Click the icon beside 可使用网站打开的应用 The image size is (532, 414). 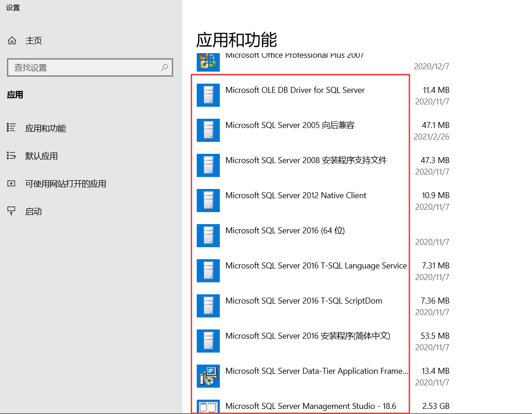(x=11, y=184)
